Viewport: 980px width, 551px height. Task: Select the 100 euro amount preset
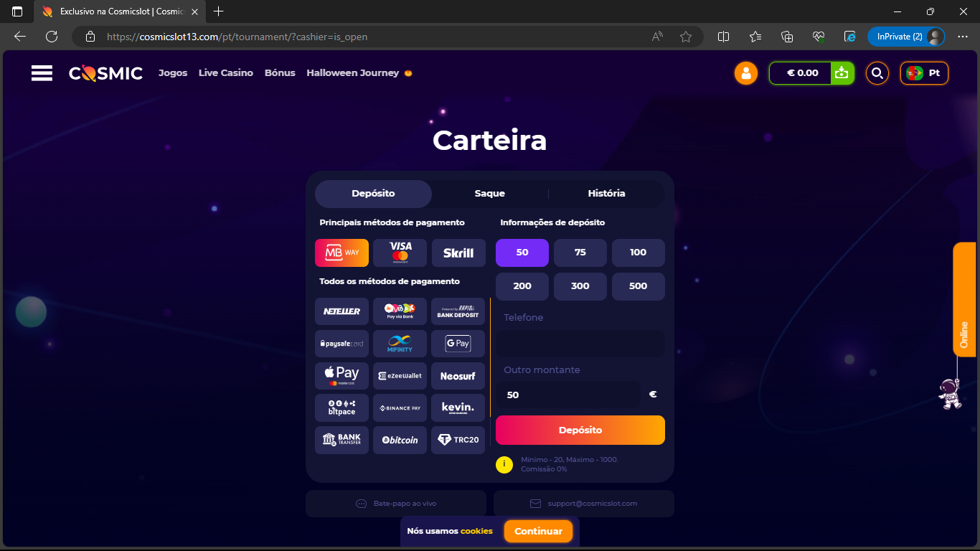click(638, 253)
